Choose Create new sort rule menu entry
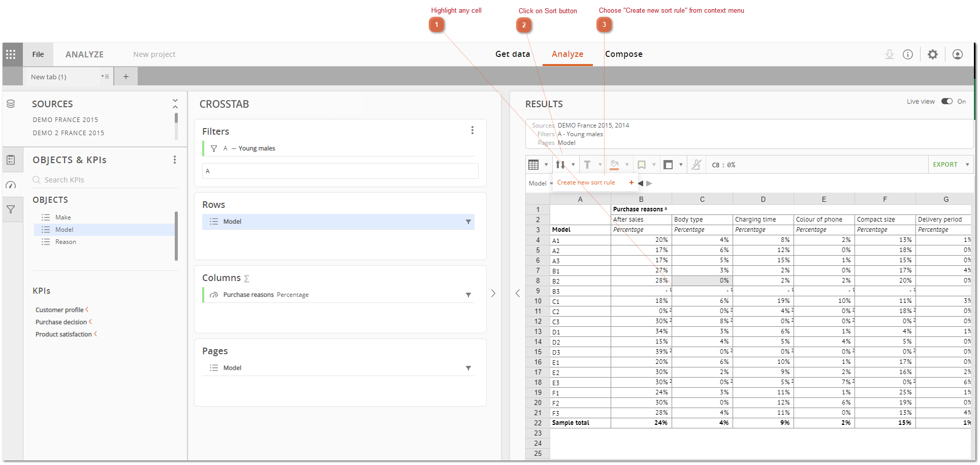This screenshot has width=980, height=465. (x=586, y=182)
